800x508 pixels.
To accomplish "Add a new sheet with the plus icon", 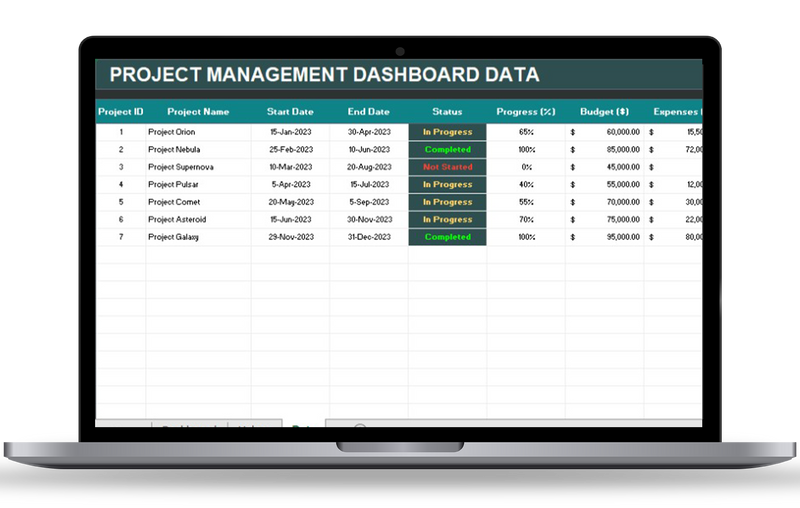I will pos(361,429).
